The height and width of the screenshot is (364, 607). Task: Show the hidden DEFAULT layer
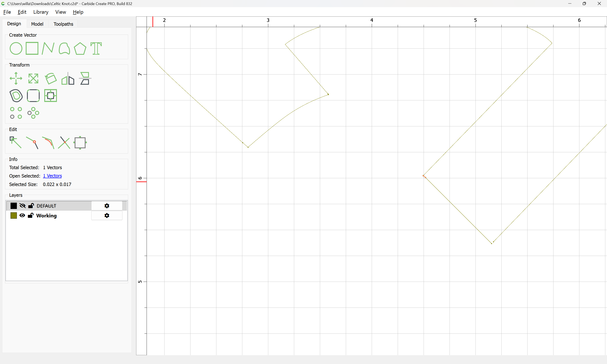(23, 206)
